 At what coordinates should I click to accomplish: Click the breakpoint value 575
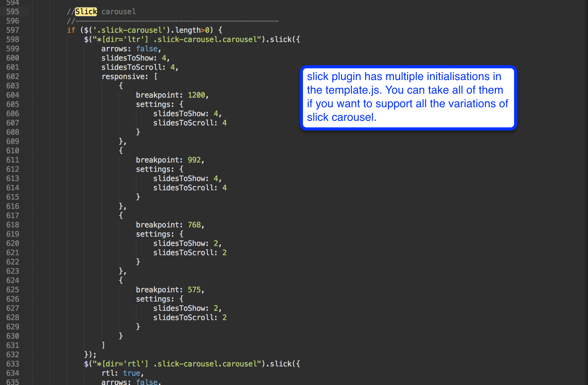[194, 290]
